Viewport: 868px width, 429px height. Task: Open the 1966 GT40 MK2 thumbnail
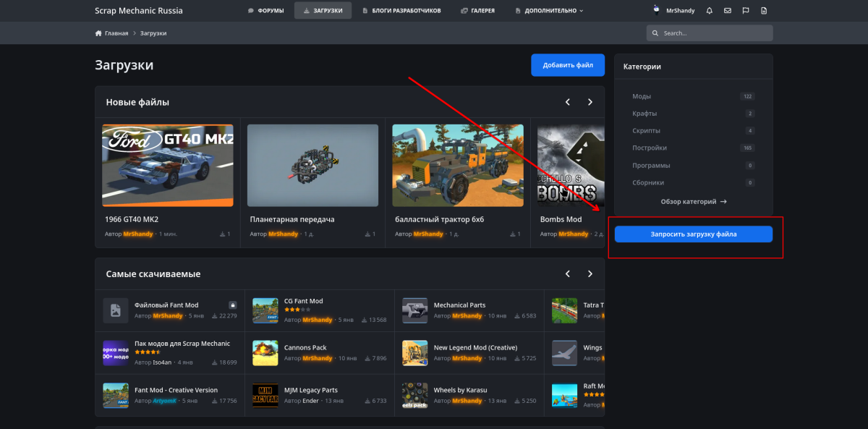click(167, 166)
